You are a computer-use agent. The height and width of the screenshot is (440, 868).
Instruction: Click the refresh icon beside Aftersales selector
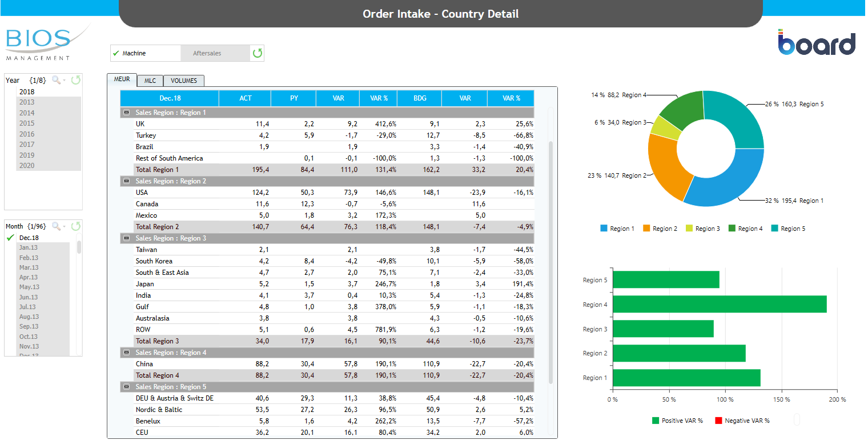tap(258, 53)
